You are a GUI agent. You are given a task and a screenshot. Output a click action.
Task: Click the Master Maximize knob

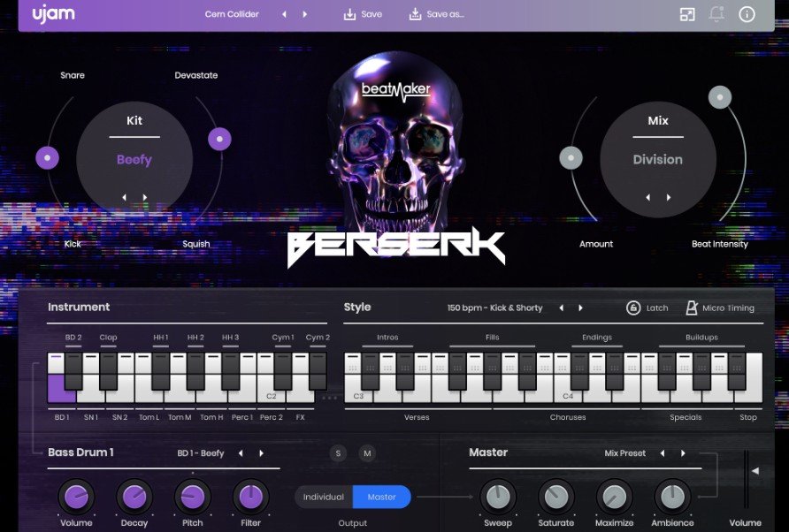click(x=614, y=497)
